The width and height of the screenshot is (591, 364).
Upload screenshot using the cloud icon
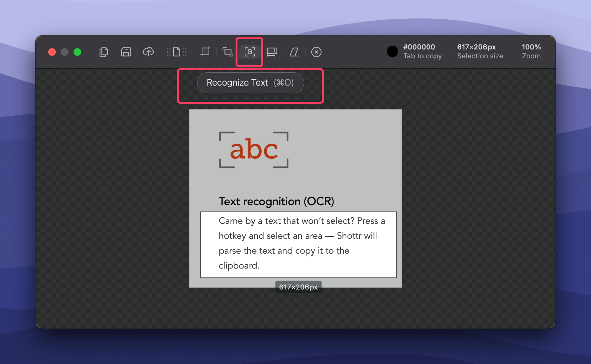pos(148,52)
